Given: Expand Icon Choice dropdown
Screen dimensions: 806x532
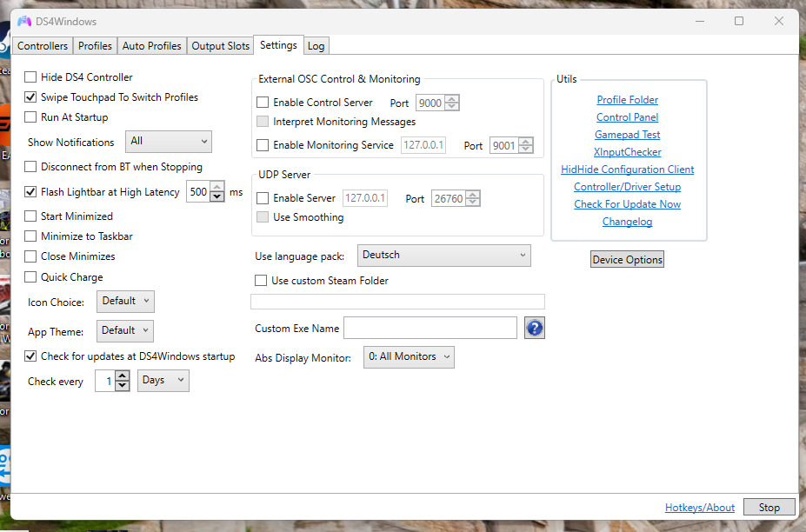Looking at the screenshot, I should pyautogui.click(x=125, y=302).
